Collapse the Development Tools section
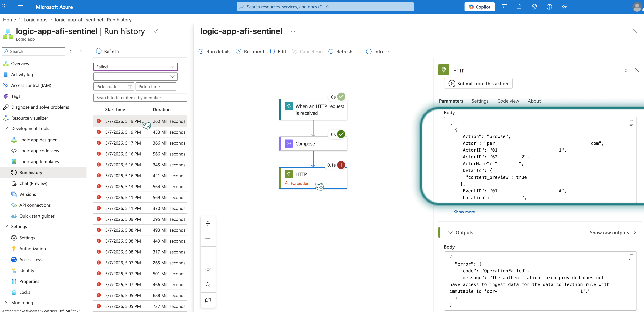 click(6, 128)
